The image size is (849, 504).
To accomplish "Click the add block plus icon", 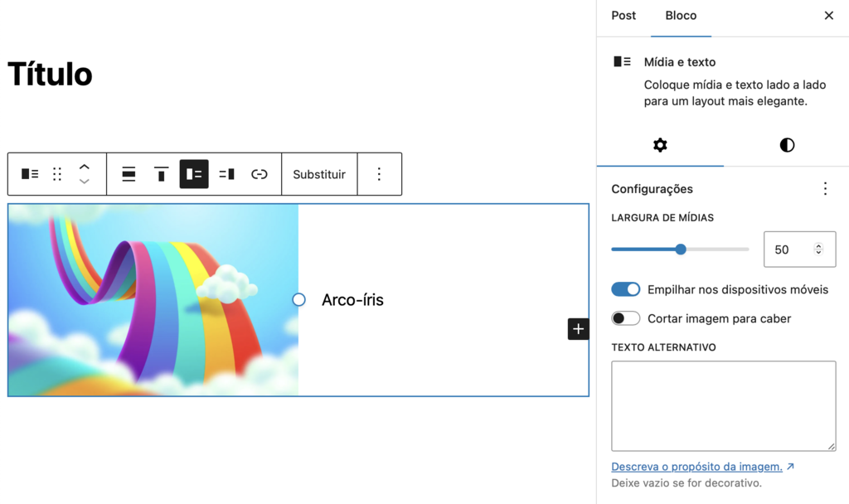I will point(578,329).
